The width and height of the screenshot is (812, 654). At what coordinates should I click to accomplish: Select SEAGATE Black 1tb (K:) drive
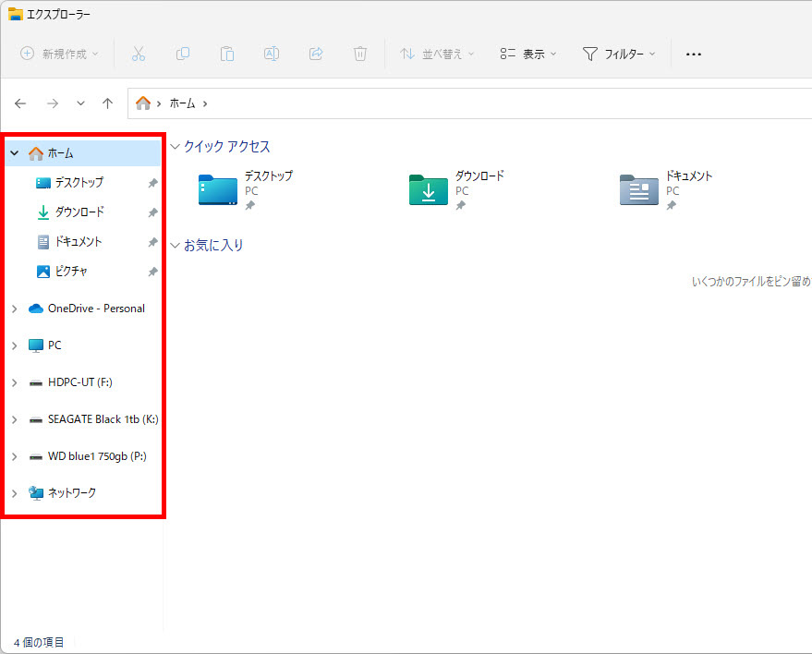(102, 419)
